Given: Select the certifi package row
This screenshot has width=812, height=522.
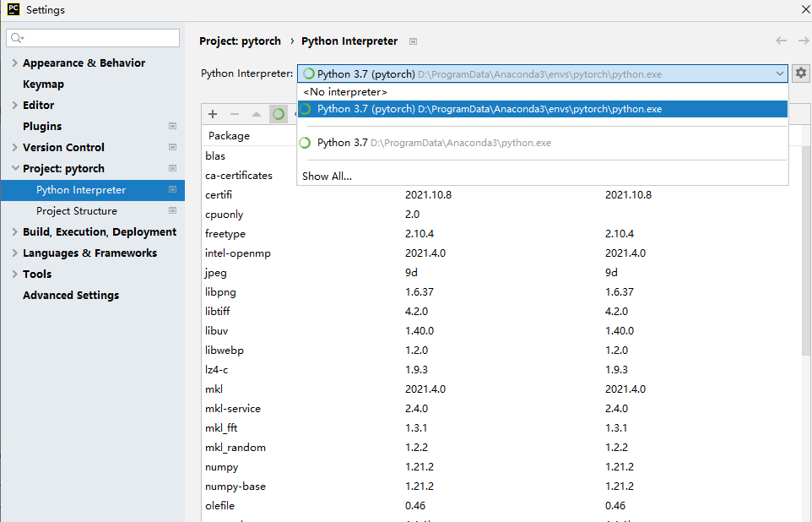Looking at the screenshot, I should [501, 195].
